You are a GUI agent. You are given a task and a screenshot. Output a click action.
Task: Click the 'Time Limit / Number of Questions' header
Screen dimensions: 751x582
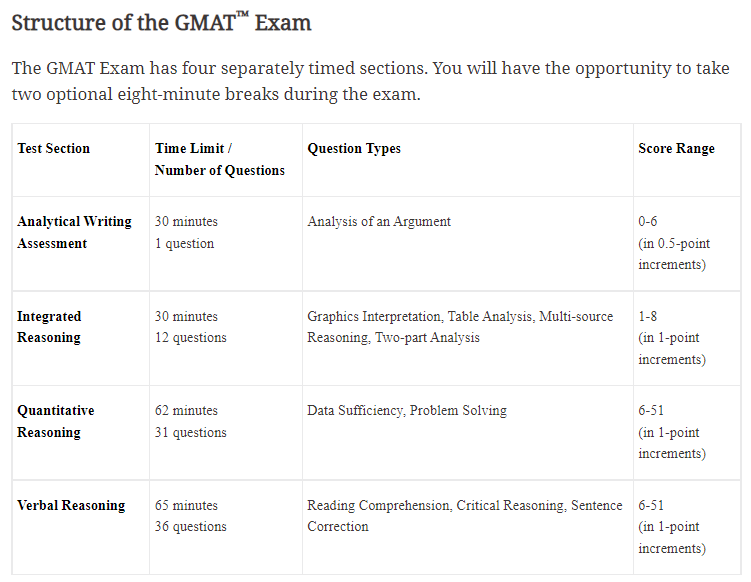click(x=220, y=159)
